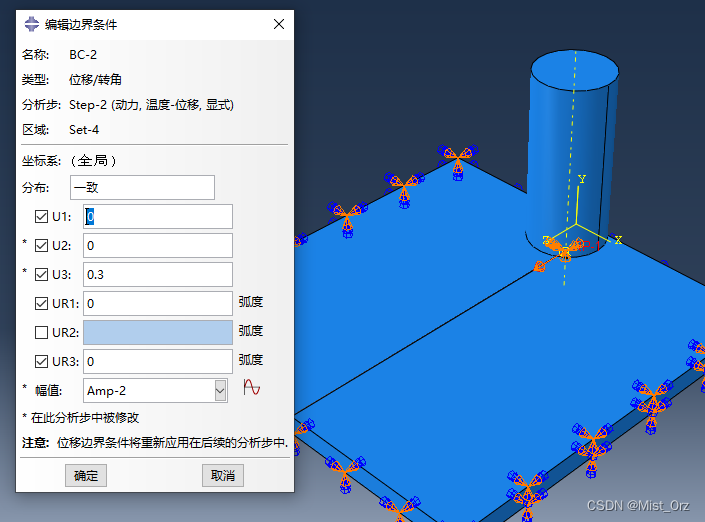Click the U3 input field showing 0.3
This screenshot has height=522, width=705.
click(157, 274)
